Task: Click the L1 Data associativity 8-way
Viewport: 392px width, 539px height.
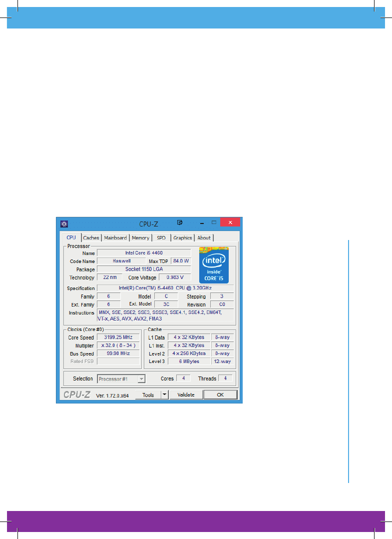Action: (x=222, y=337)
